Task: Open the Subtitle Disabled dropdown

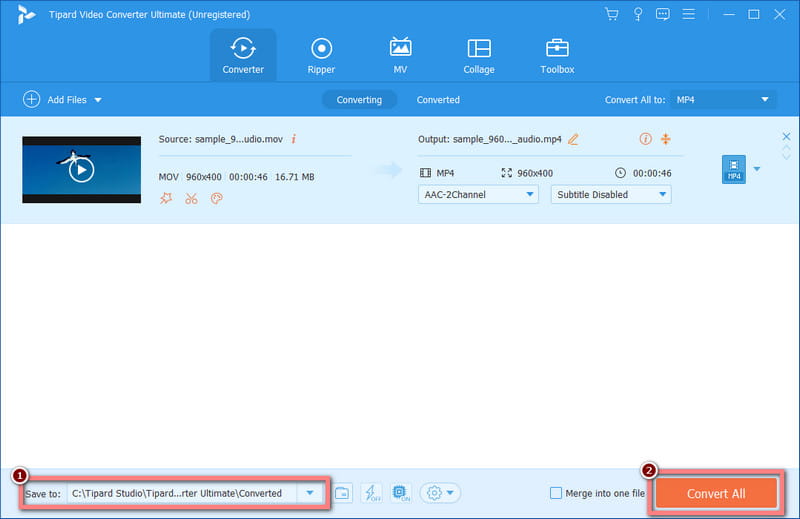Action: (611, 194)
